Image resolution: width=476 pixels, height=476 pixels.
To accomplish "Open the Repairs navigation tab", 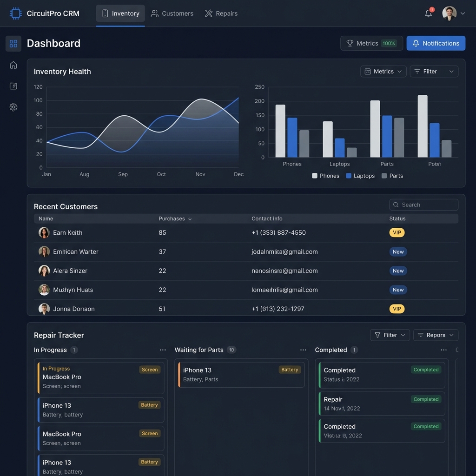I will pyautogui.click(x=221, y=13).
